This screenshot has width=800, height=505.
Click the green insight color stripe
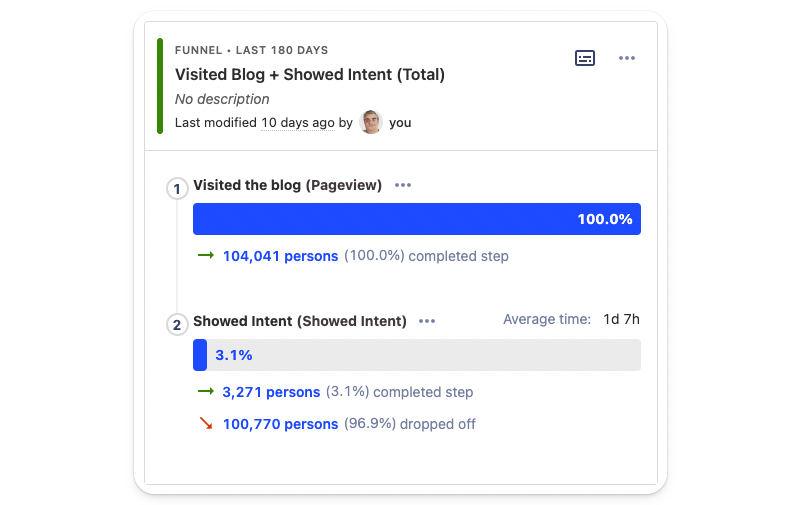tap(160, 86)
